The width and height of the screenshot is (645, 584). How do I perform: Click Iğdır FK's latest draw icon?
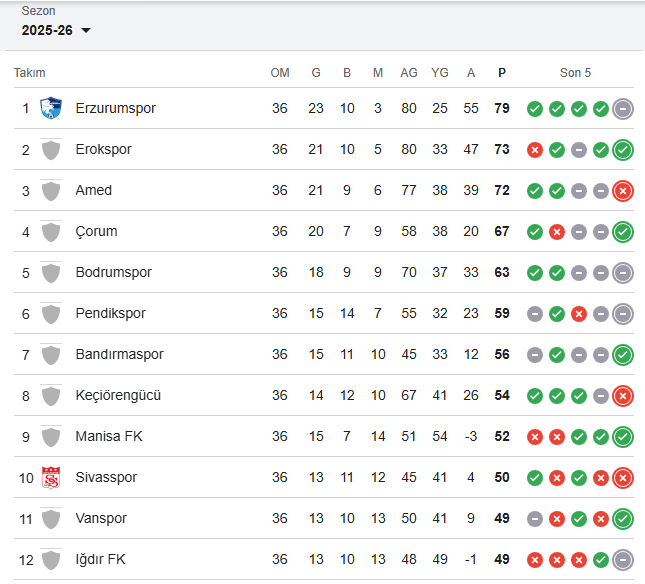623,559
